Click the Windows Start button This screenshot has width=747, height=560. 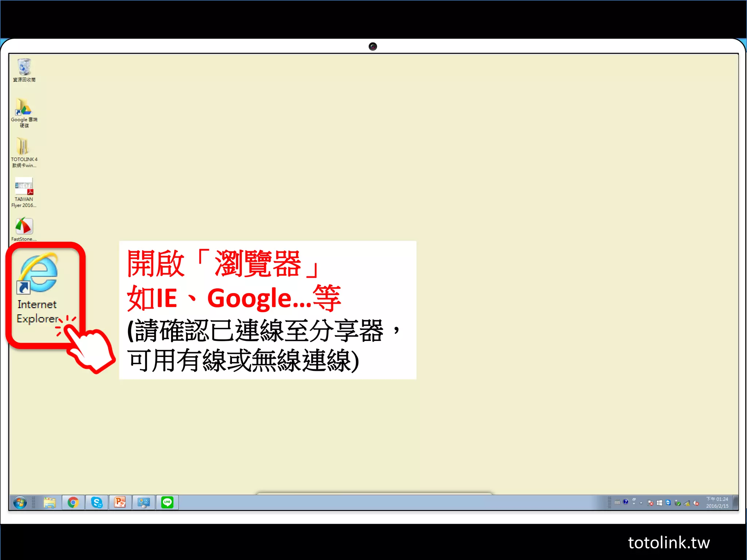coord(20,503)
